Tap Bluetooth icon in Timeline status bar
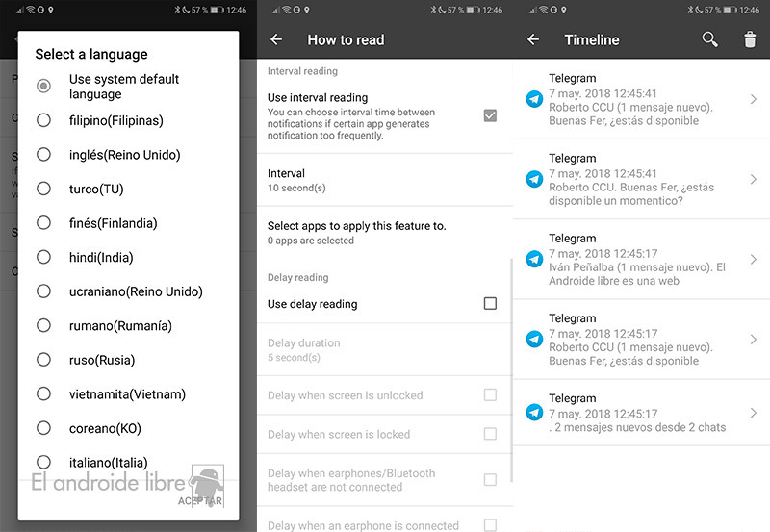770x532 pixels. (x=690, y=10)
